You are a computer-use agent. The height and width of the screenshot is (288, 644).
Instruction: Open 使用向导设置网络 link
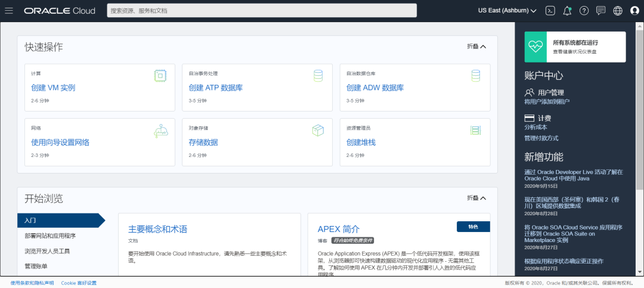60,143
